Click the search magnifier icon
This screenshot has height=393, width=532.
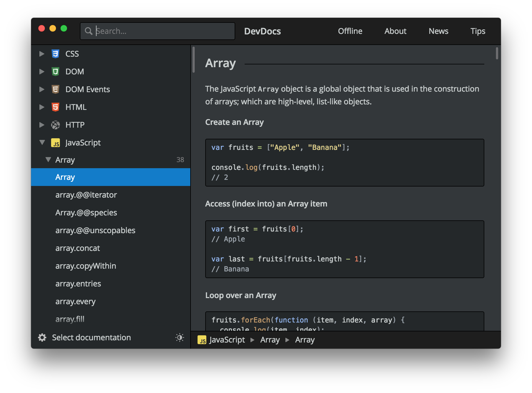[88, 31]
